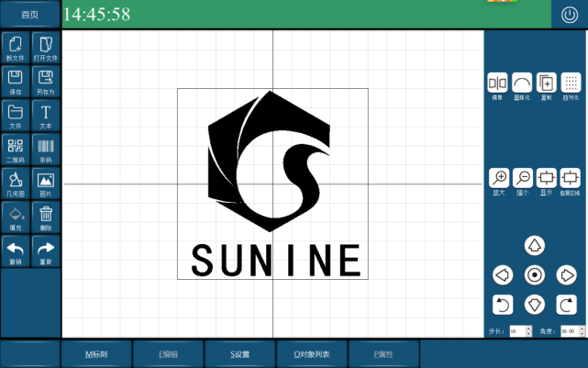Zoom in on canvas (放大)

(x=499, y=178)
